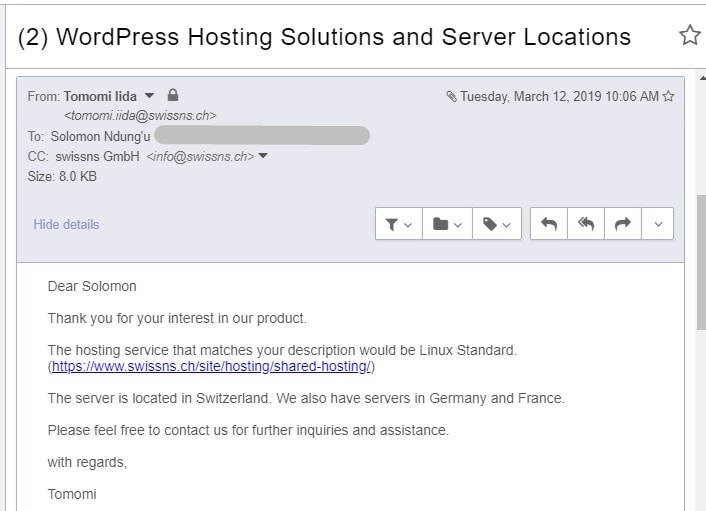The image size is (706, 511).
Task: Expand the sender Tomomi Iida dropdown arrow
Action: coord(149,96)
